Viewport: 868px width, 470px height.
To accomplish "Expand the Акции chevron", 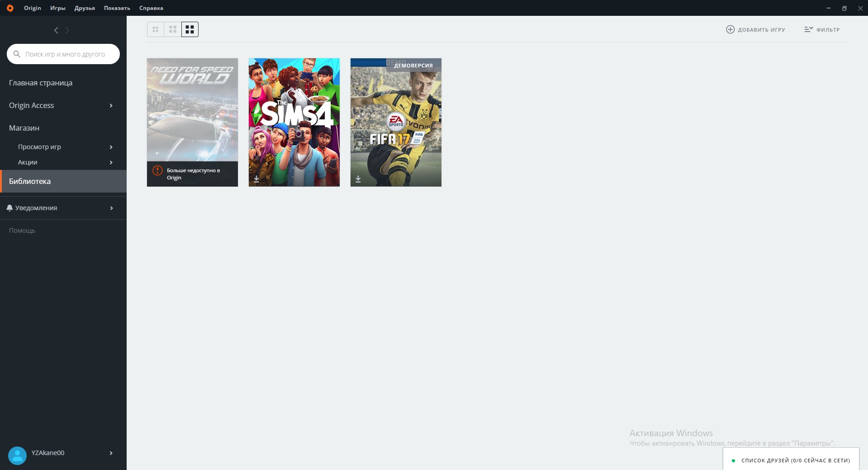I will pos(111,162).
